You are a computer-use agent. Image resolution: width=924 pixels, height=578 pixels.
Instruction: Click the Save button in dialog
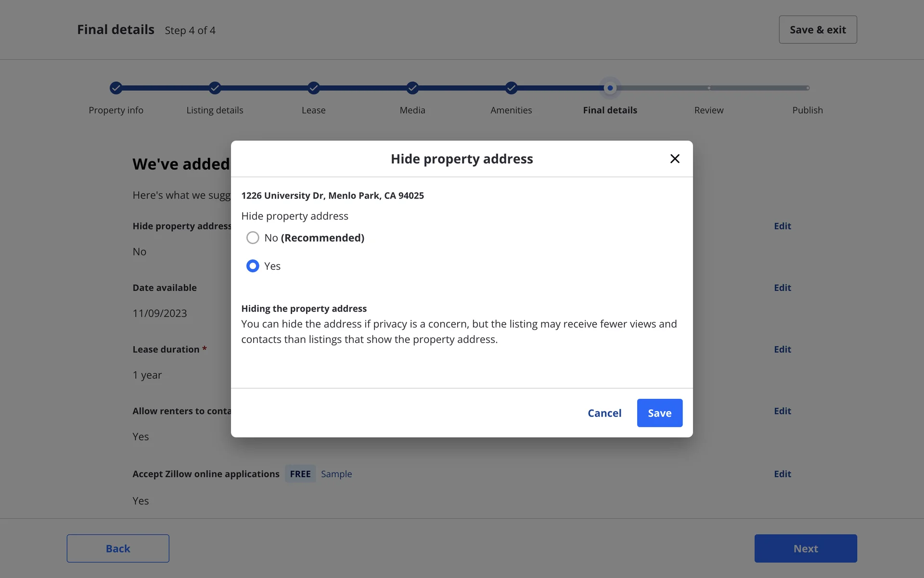click(659, 413)
